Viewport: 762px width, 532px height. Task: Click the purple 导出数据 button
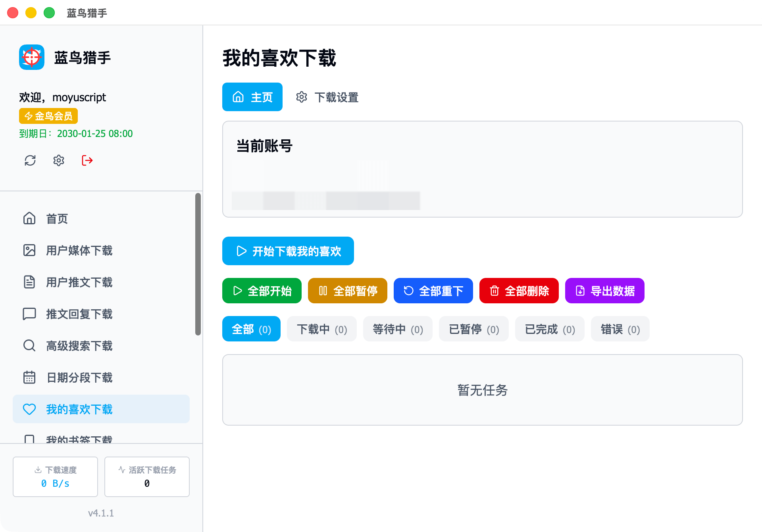[x=605, y=291]
